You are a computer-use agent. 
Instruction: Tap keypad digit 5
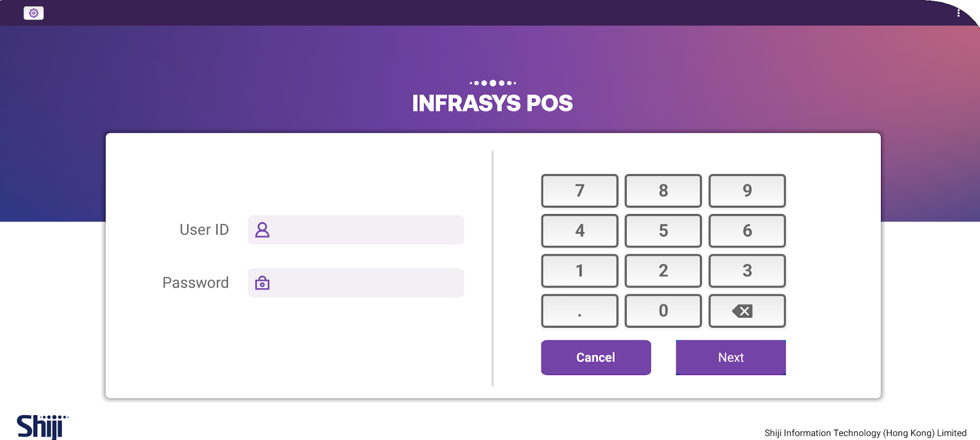pos(663,231)
